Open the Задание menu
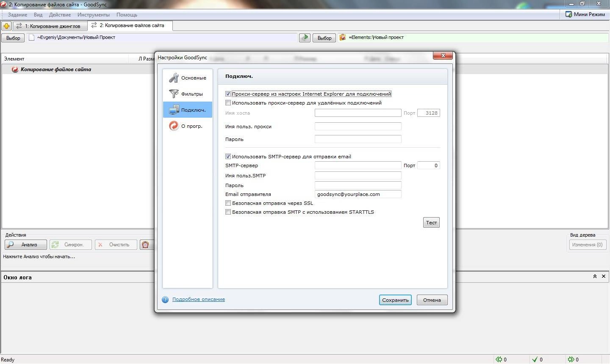This screenshot has height=364, width=610. pos(18,15)
